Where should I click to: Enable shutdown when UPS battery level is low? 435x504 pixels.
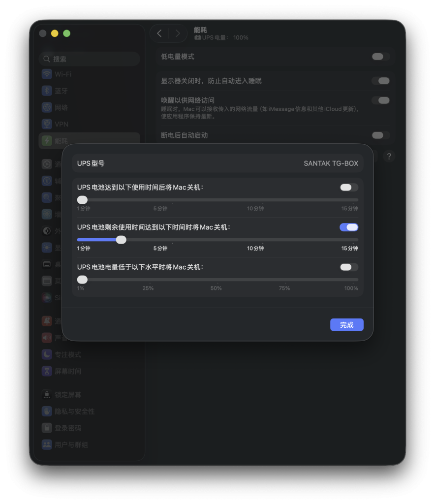pyautogui.click(x=349, y=267)
